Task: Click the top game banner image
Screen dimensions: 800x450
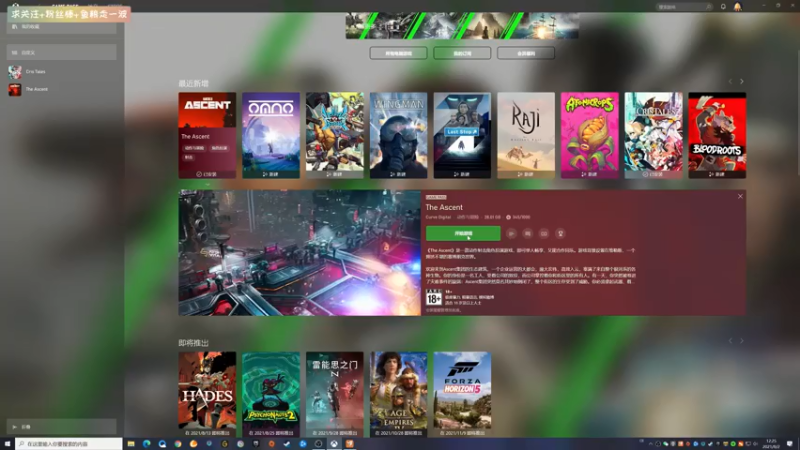Action: (x=462, y=26)
